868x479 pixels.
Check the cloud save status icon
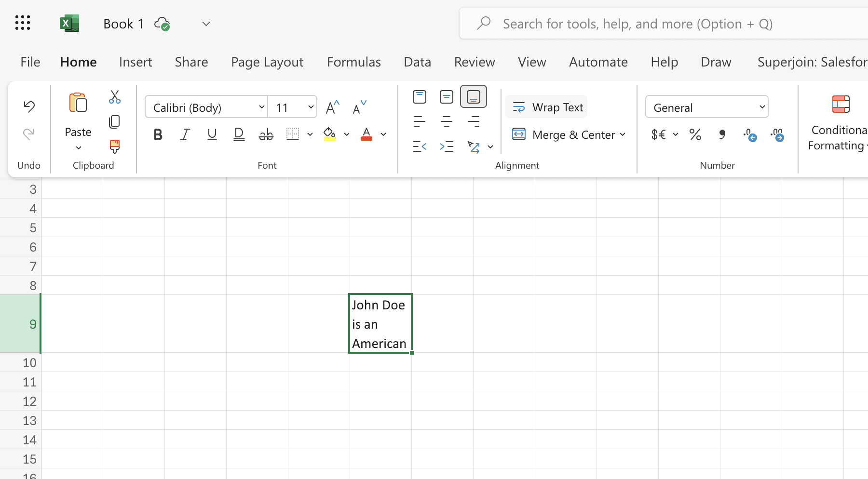(x=162, y=24)
